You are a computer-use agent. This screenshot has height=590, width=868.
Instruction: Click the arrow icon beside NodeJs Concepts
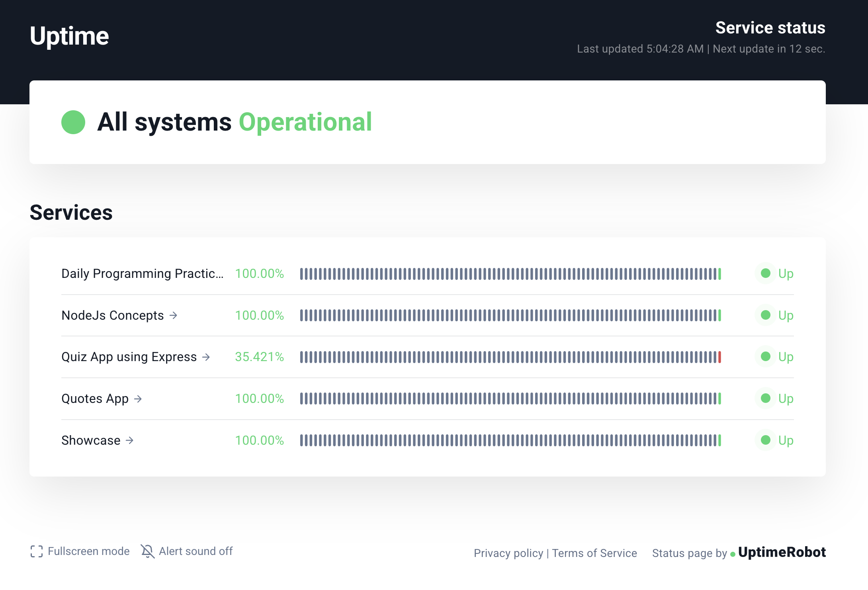[173, 315]
